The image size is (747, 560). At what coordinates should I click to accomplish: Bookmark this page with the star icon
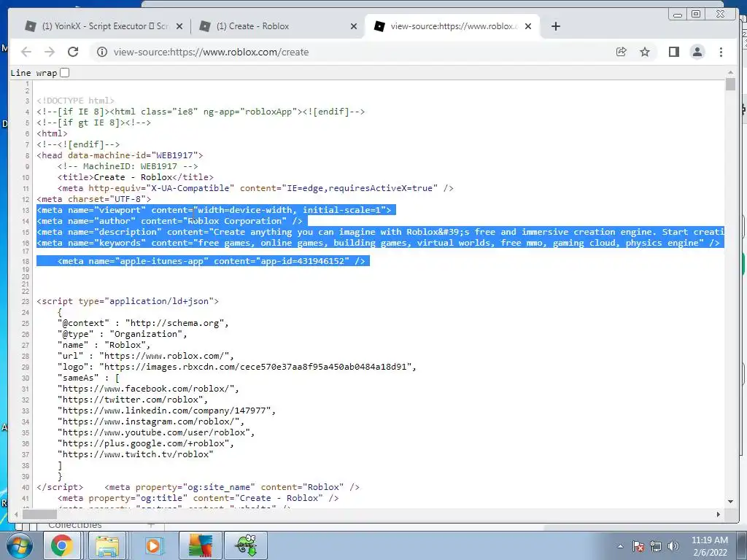645,52
